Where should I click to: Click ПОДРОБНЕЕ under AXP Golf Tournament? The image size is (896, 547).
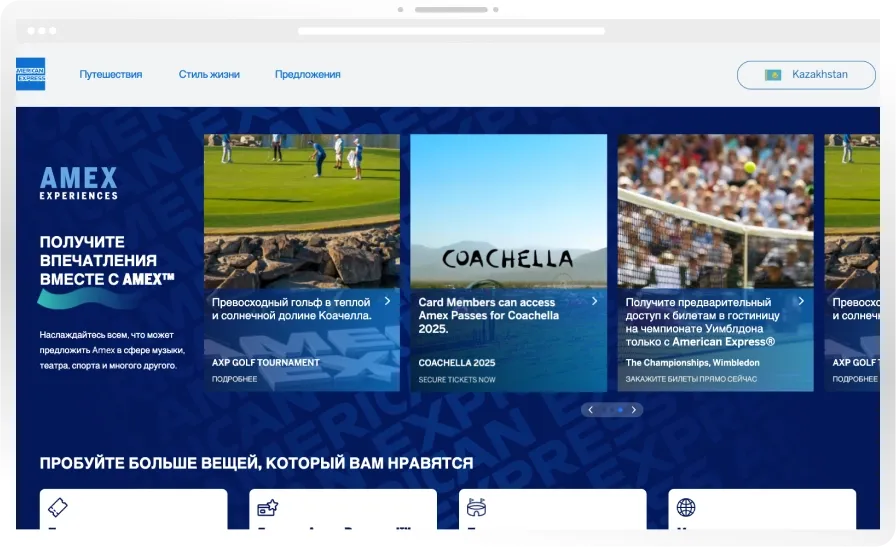234,379
